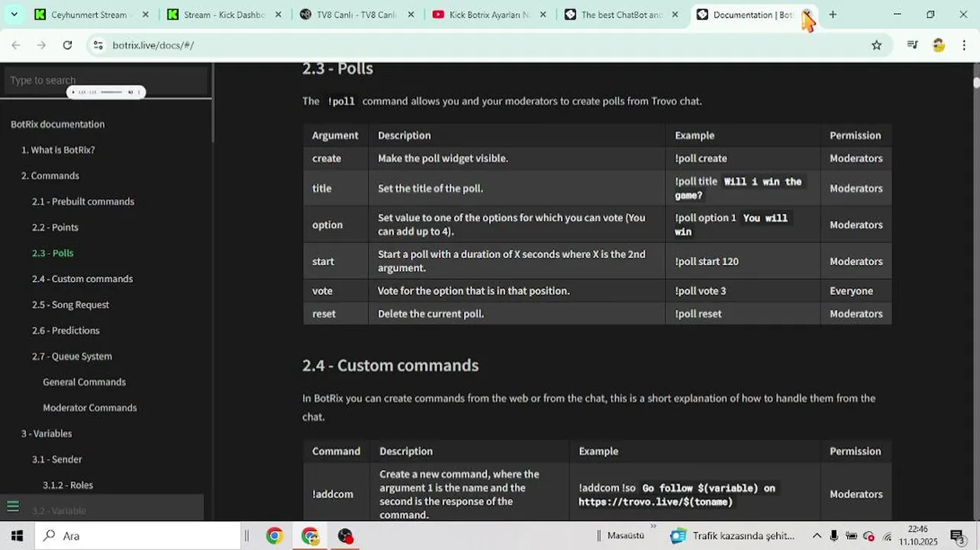Image resolution: width=980 pixels, height=550 pixels.
Task: Close the Ceyhunmert Stream tab
Action: (144, 15)
